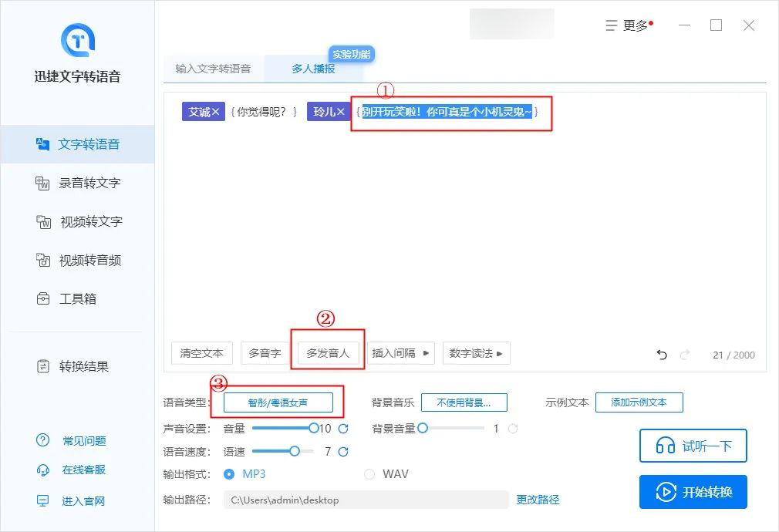Maximize the application window
The image size is (779, 532).
pos(716,25)
